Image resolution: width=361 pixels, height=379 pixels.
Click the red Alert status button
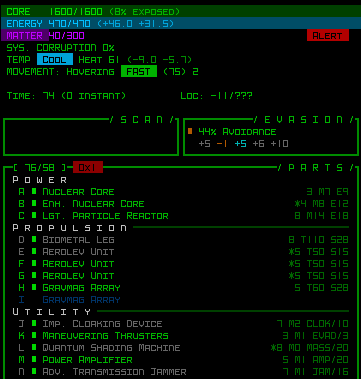328,35
